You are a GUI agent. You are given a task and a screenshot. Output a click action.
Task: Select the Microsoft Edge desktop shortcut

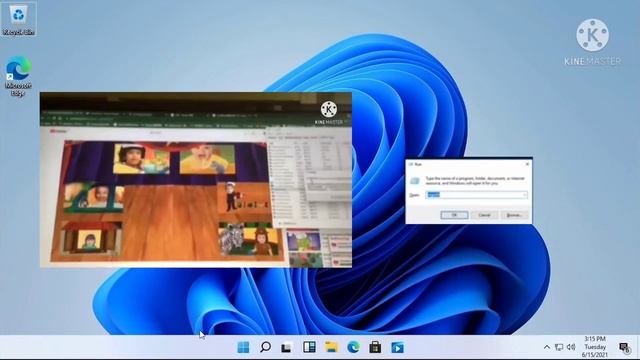click(x=18, y=76)
